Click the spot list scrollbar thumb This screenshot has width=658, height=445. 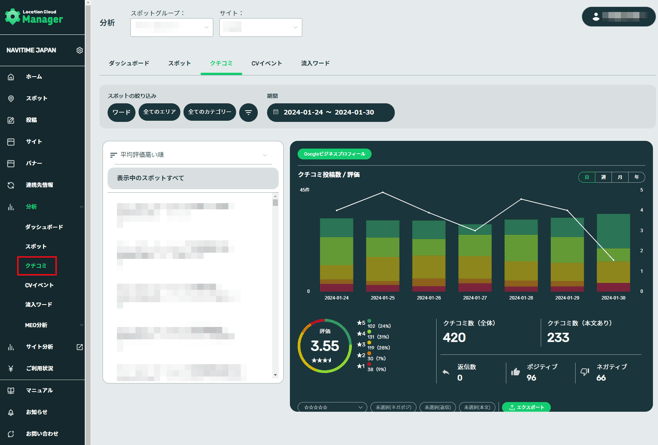coord(275,203)
